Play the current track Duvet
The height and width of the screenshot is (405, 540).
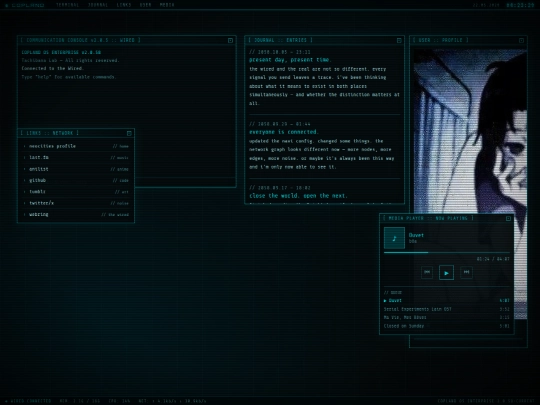pyautogui.click(x=446, y=272)
